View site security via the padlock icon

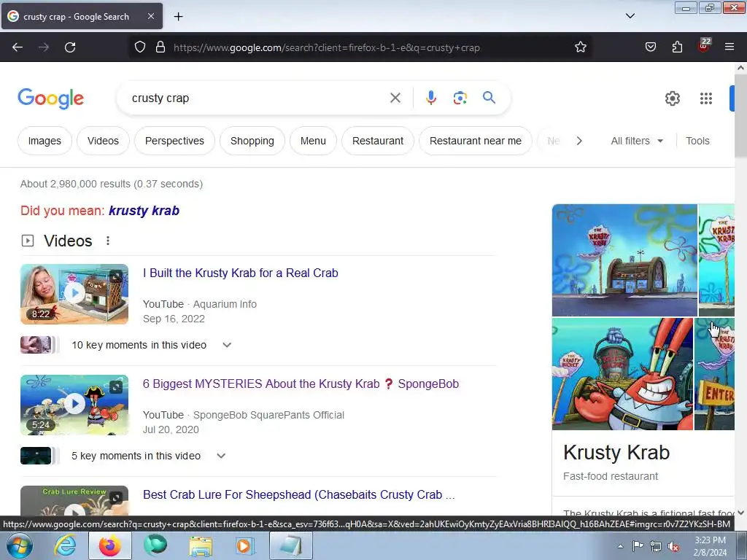pos(160,47)
